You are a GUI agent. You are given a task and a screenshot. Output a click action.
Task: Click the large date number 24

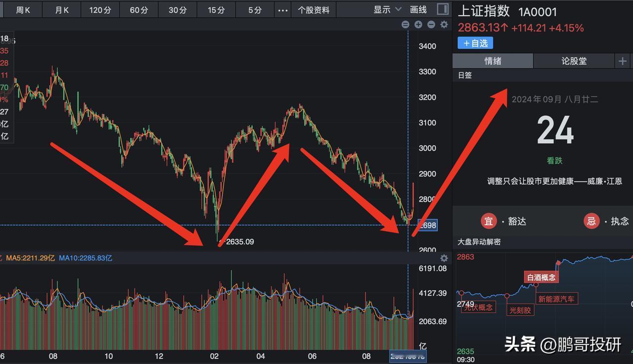[555, 131]
